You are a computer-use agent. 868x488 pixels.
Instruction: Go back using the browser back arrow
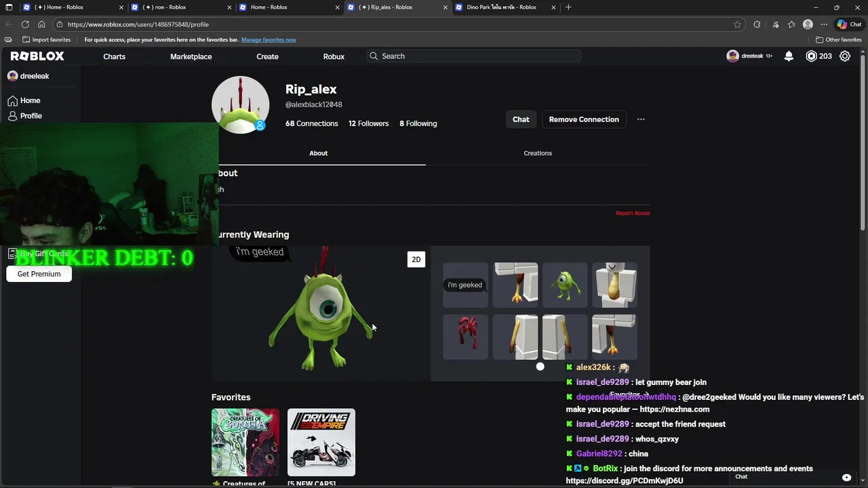pyautogui.click(x=9, y=24)
